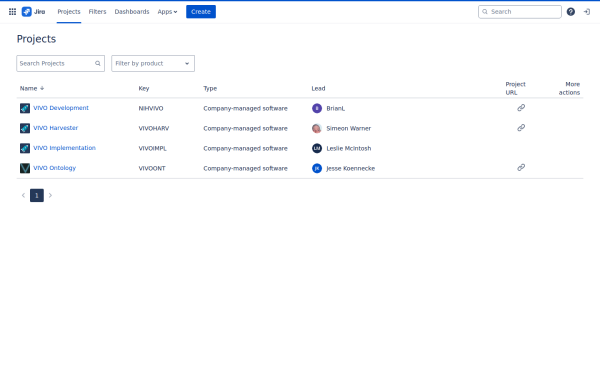Open the Dashboards menu

132,12
